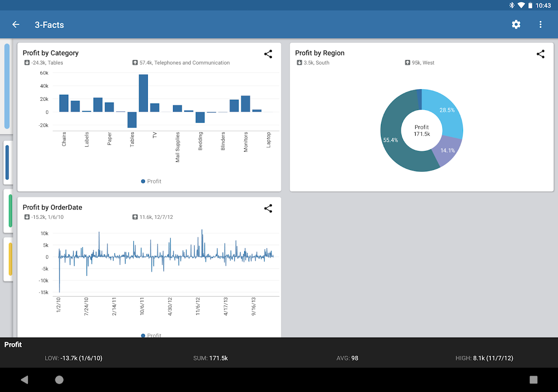Tap the negative Tables bar
The width and height of the screenshot is (558, 392).
[x=132, y=120]
